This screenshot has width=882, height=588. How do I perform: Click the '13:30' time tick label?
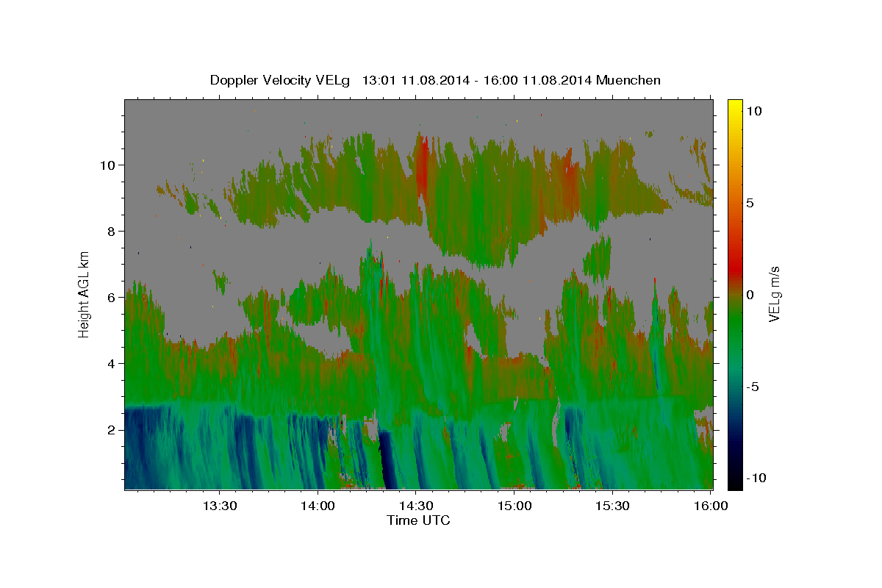point(219,506)
